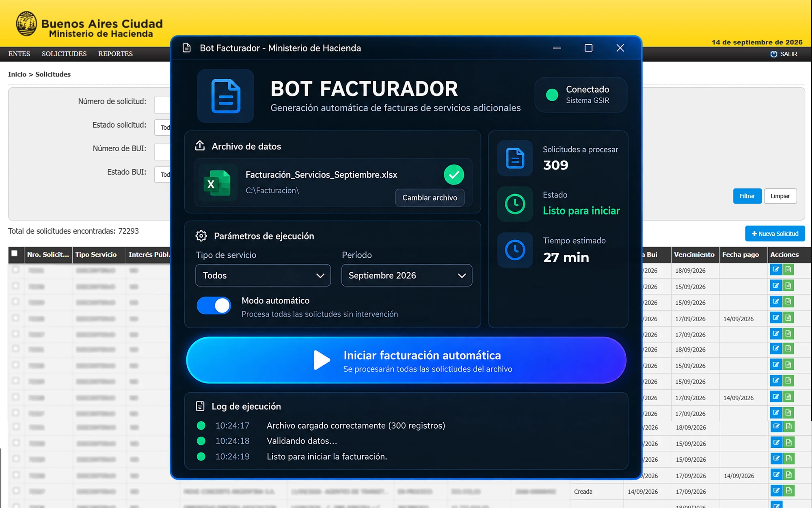Click the Limpiar button

(x=780, y=196)
